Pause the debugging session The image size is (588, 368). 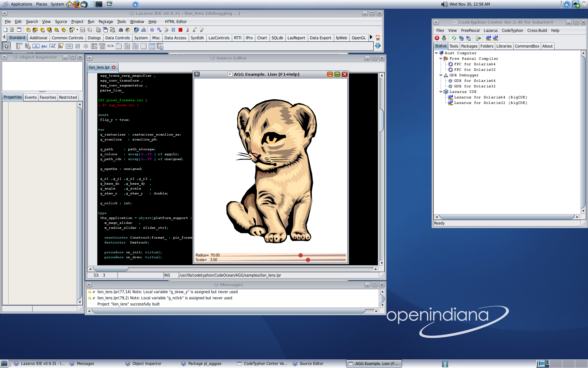coord(173,30)
